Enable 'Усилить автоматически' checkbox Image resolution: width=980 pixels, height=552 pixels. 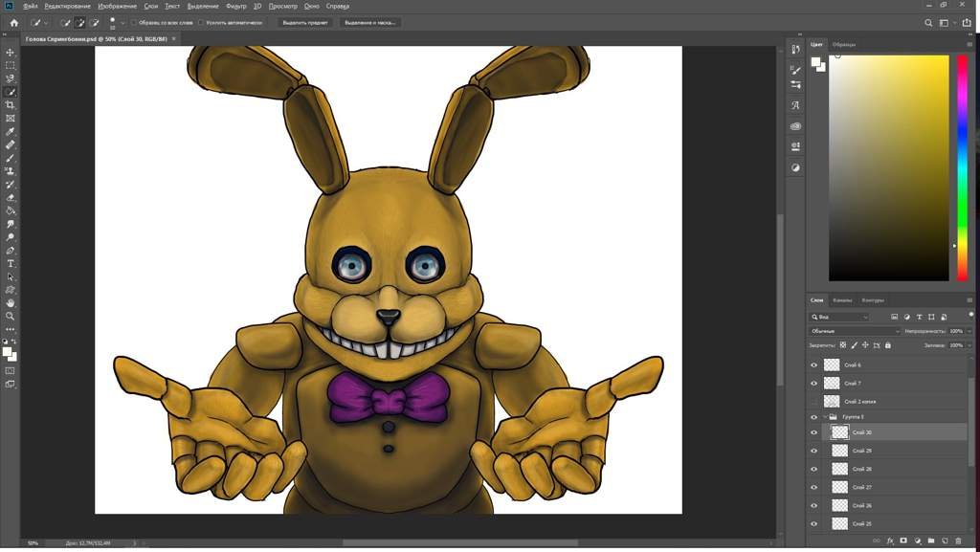[x=201, y=22]
